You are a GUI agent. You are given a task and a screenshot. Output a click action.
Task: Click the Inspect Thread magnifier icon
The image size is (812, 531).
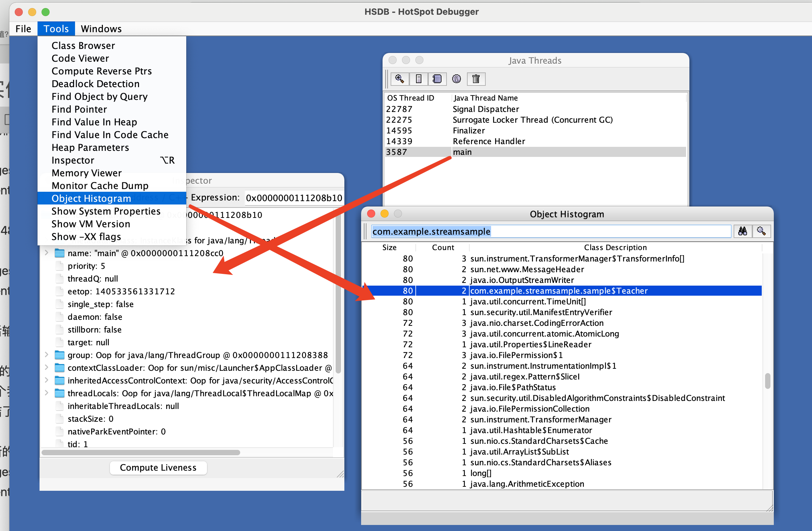tap(399, 79)
